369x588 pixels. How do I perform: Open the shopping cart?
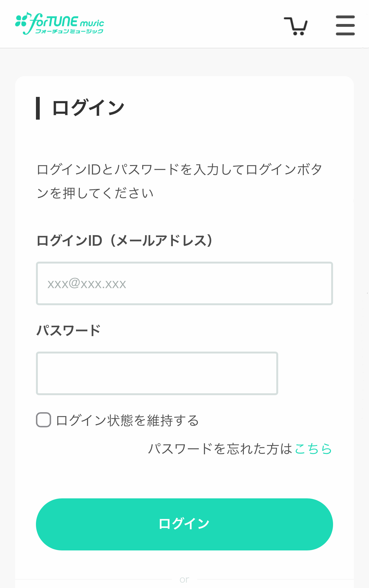[296, 26]
